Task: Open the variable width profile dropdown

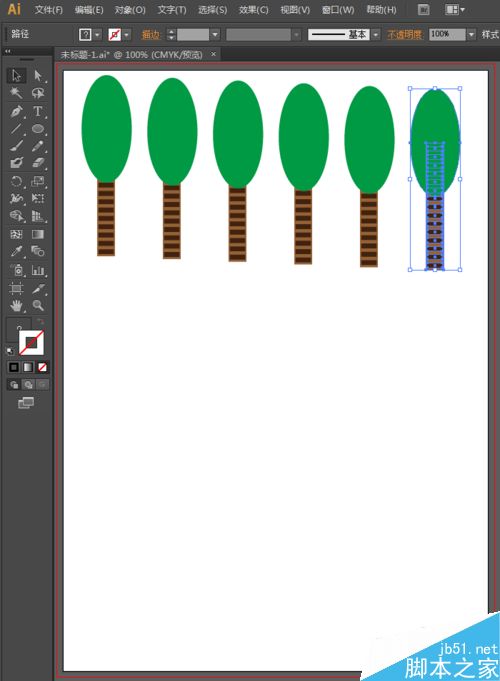Action: [296, 35]
